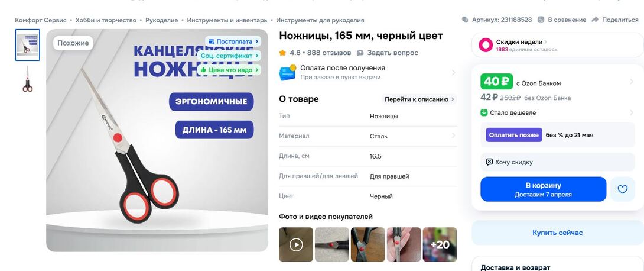Screen dimensions: 644x271
Task: Click the 'Задать вопрос' chat icon
Action: pyautogui.click(x=360, y=53)
